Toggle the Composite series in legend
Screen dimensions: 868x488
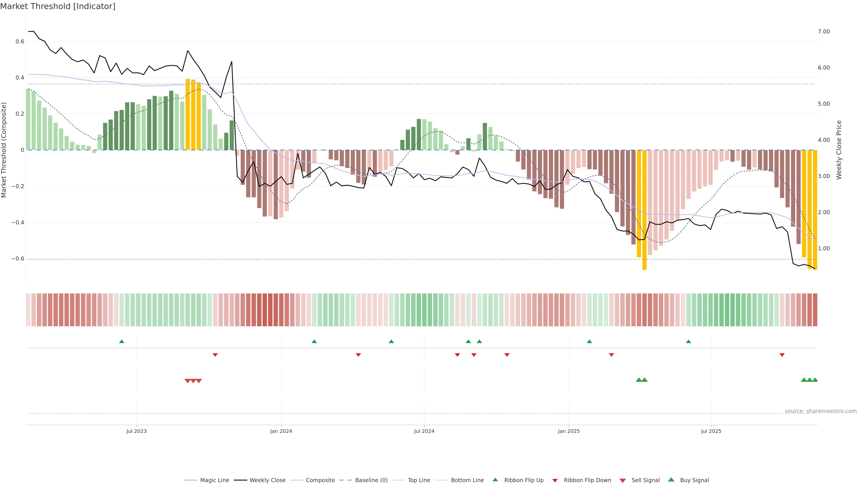[320, 480]
